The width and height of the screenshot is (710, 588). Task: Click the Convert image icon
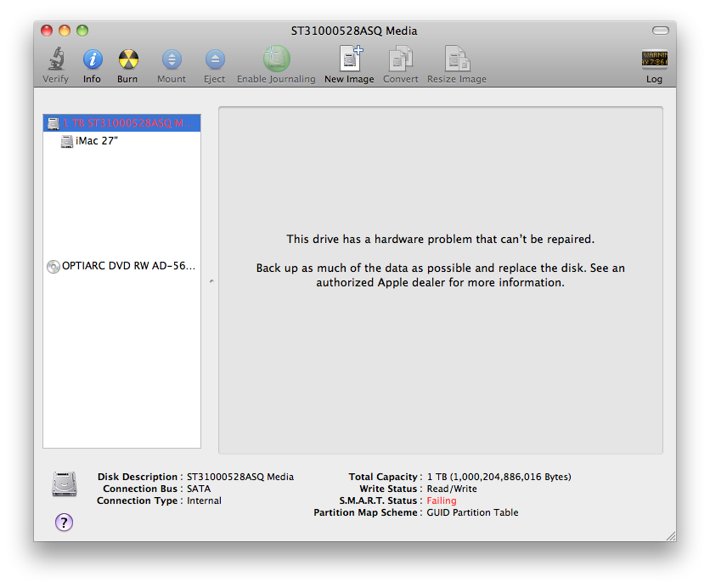coord(400,59)
